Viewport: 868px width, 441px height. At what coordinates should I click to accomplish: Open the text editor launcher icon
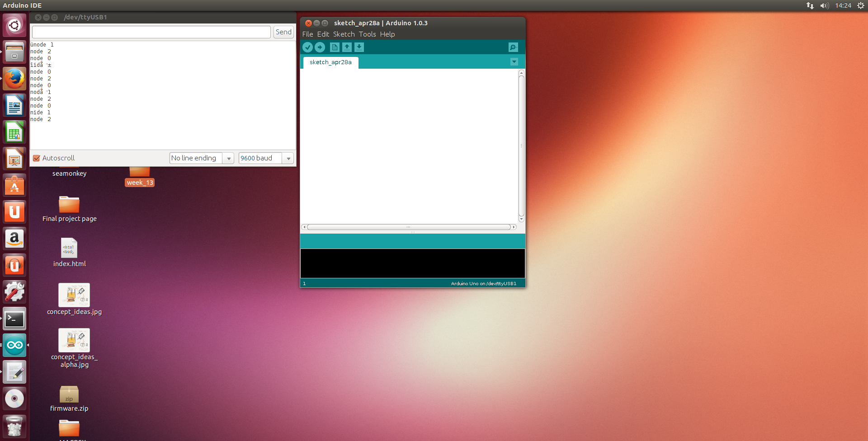[14, 372]
